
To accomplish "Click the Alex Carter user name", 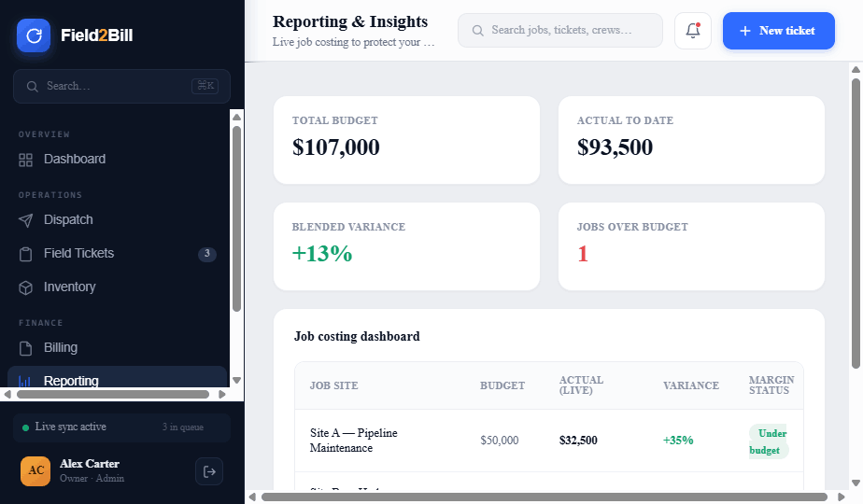I will coord(90,464).
